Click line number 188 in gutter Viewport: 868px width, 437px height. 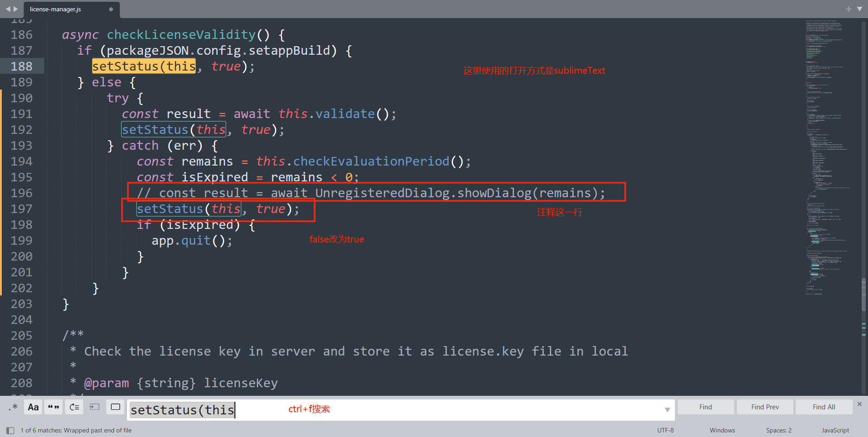click(22, 66)
